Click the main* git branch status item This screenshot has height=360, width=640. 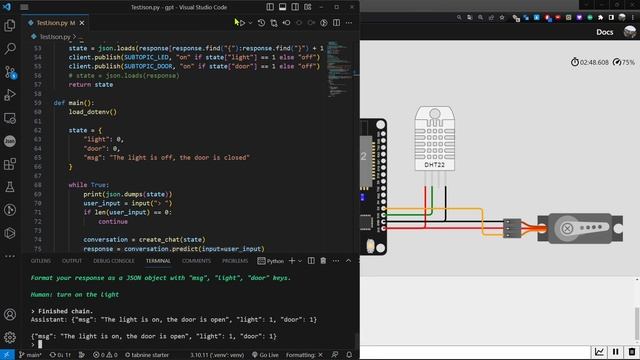(30, 355)
